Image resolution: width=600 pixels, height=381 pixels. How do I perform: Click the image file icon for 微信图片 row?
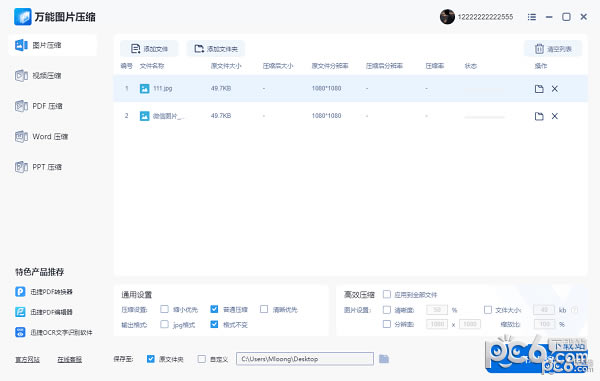coord(144,116)
